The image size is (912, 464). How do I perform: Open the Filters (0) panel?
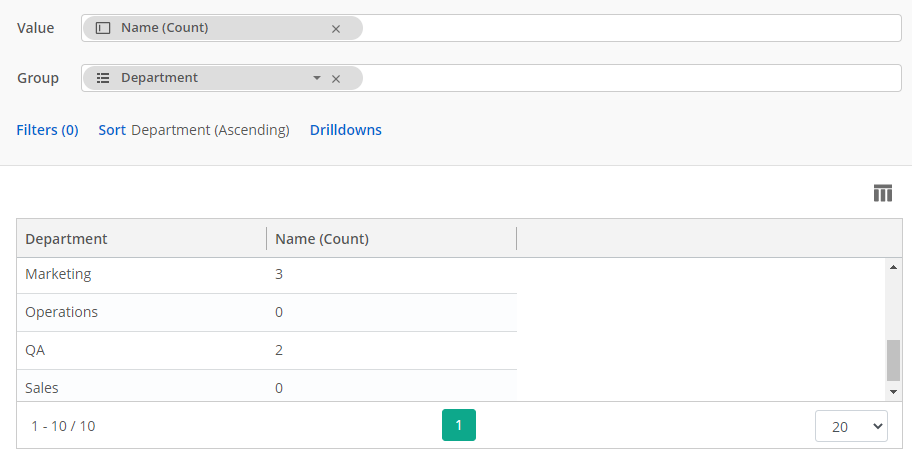point(47,130)
